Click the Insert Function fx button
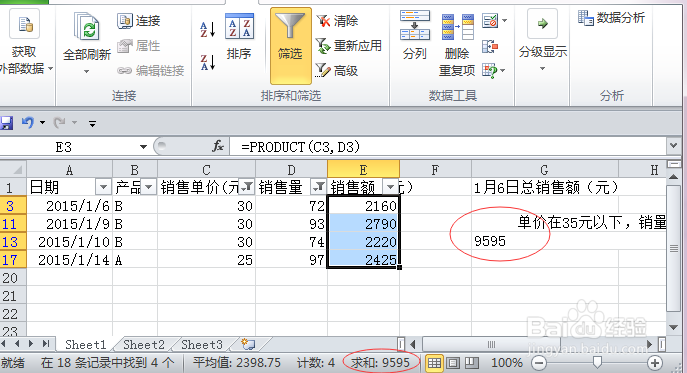The height and width of the screenshot is (373, 687). click(217, 146)
